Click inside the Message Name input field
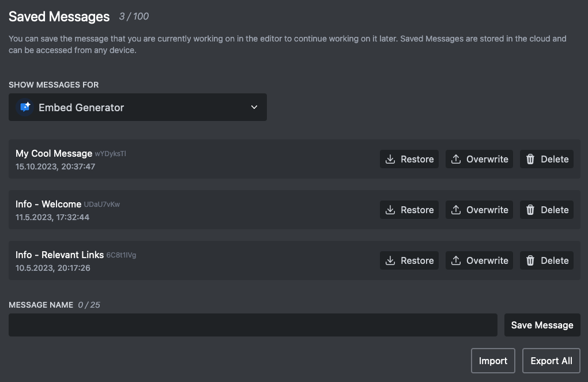This screenshot has height=382, width=588. pyautogui.click(x=252, y=325)
